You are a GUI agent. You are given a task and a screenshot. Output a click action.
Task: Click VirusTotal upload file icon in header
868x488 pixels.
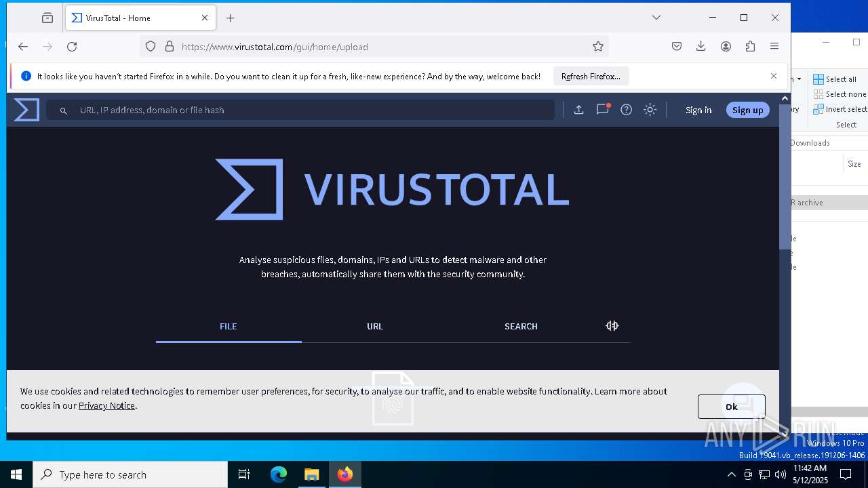point(578,110)
